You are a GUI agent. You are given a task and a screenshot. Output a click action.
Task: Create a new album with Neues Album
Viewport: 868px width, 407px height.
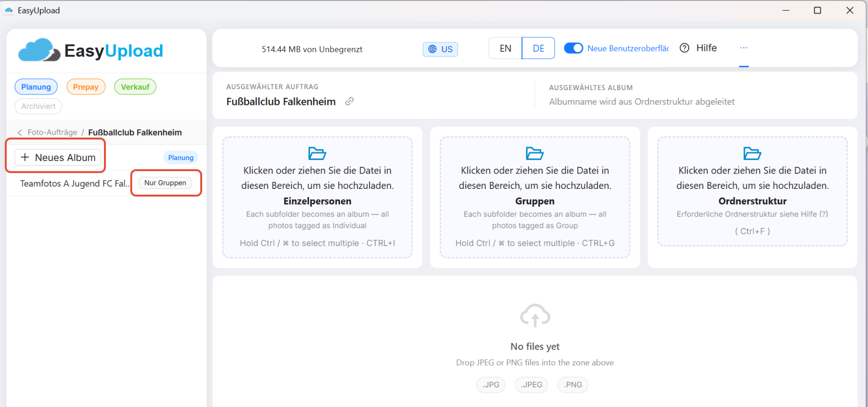pyautogui.click(x=58, y=157)
